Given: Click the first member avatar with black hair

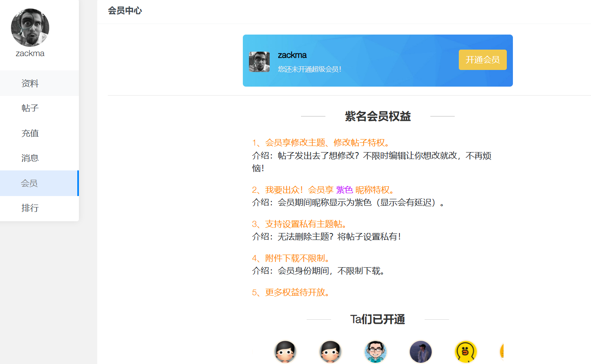Looking at the screenshot, I should coord(285,352).
